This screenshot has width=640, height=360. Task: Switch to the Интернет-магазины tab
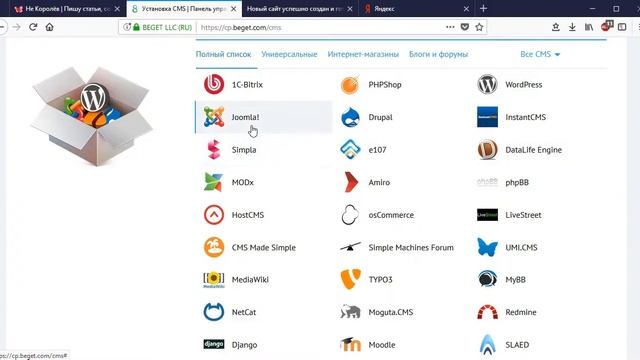pyautogui.click(x=363, y=54)
